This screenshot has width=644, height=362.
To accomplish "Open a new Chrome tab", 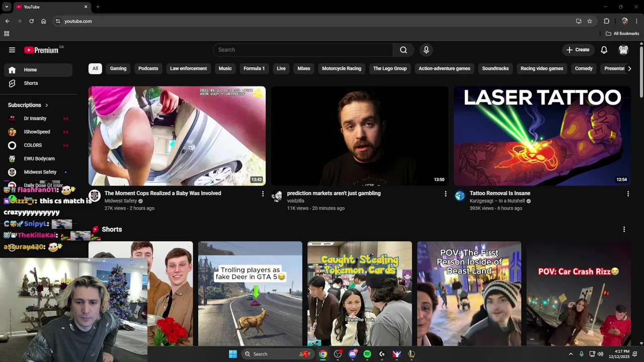I will point(98,7).
